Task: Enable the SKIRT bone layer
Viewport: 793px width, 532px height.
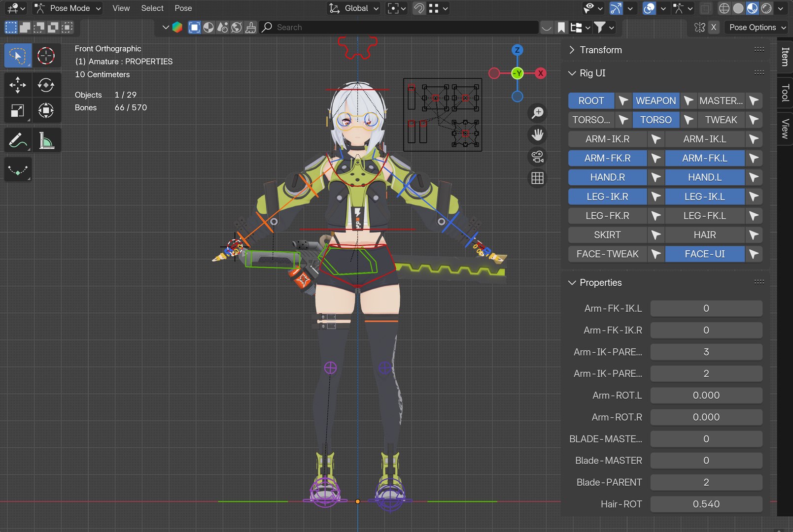Action: pyautogui.click(x=607, y=235)
